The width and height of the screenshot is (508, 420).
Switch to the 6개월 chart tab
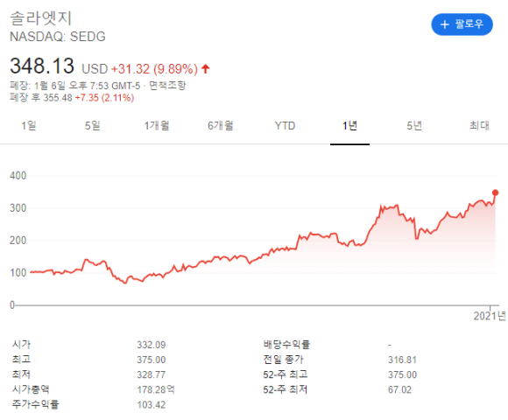click(221, 125)
